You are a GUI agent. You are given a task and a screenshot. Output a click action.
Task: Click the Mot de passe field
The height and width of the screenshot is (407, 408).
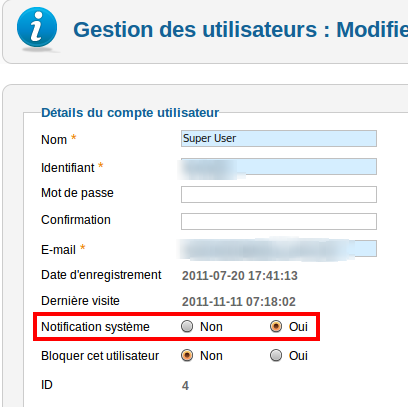tap(279, 194)
